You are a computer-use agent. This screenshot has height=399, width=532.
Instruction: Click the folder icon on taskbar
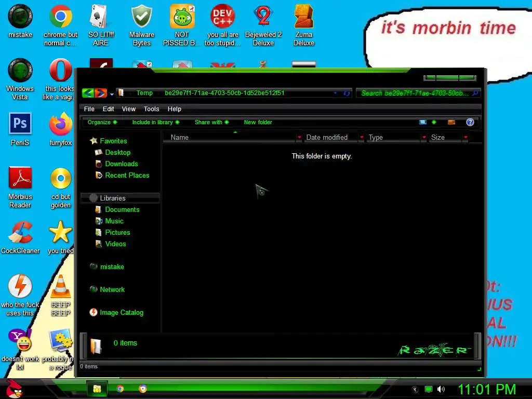coord(97,389)
